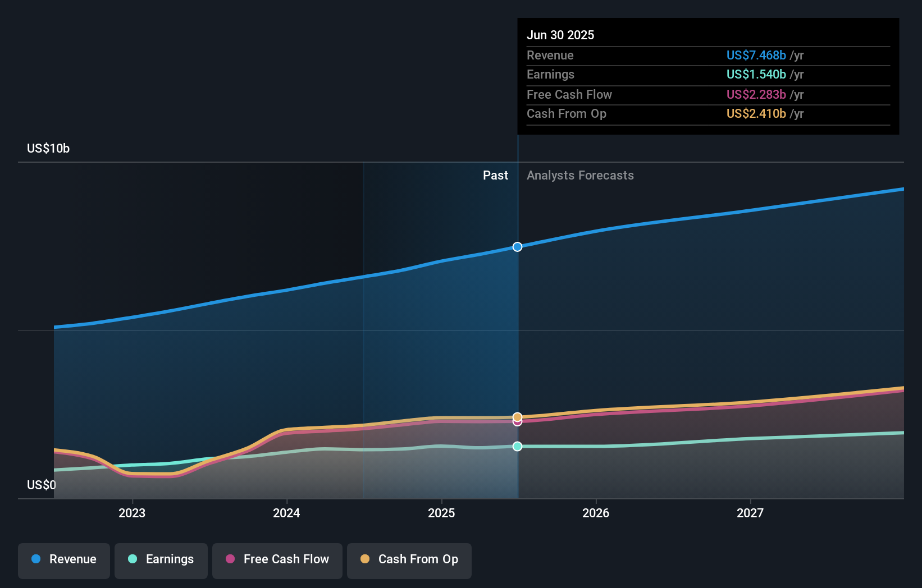
Task: Toggle the Revenue series in the legend
Action: point(63,559)
